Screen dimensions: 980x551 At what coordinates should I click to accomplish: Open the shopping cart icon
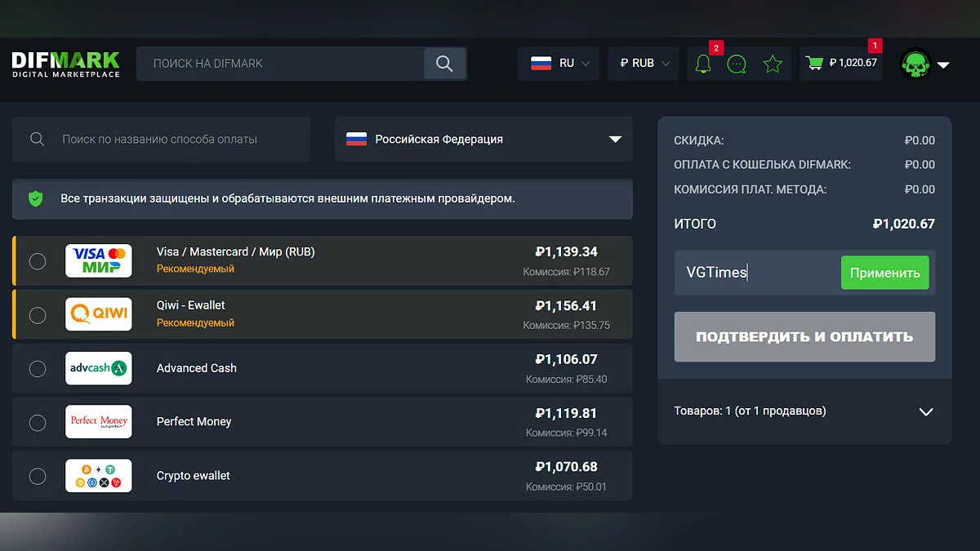click(x=814, y=63)
